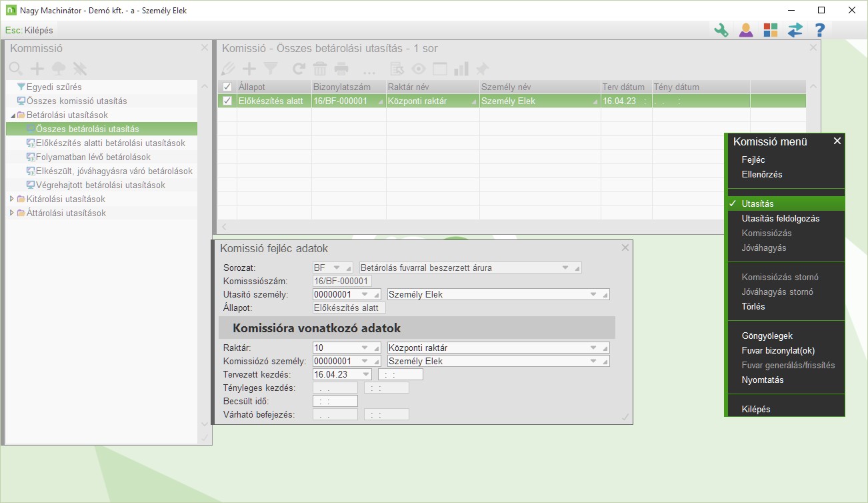
Task: Click the Tervezett kezdés time field
Action: [x=401, y=374]
